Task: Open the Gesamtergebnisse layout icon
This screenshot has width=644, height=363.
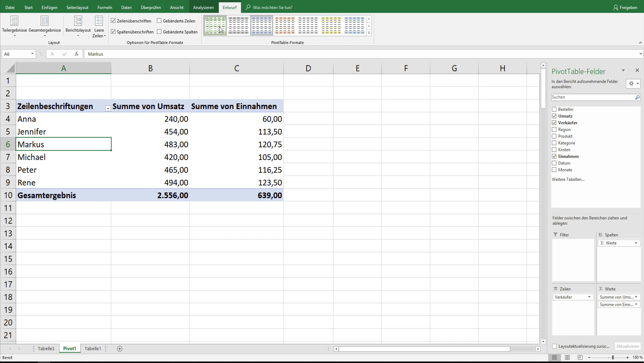Action: point(45,21)
